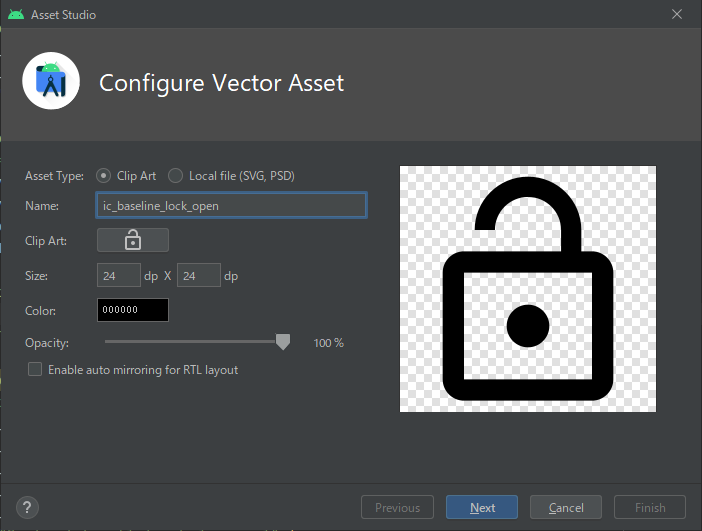The height and width of the screenshot is (531, 702).
Task: Click the Android Studio logo in header
Action: click(x=51, y=81)
